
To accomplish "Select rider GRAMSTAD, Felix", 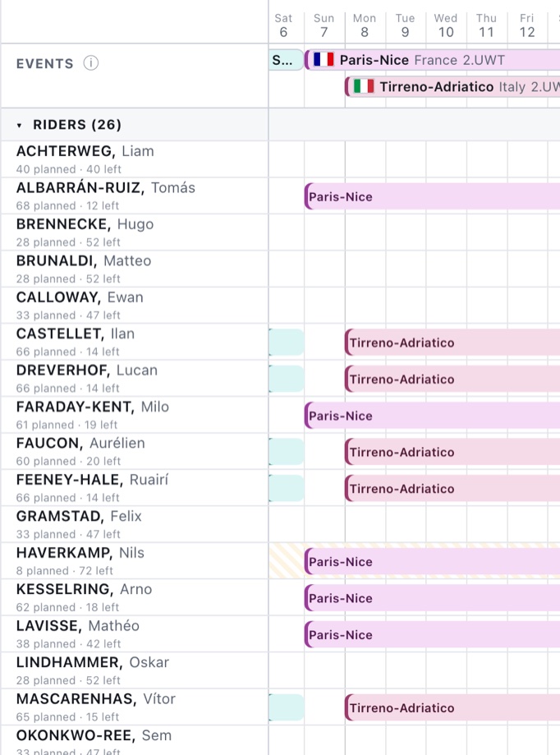I will click(x=134, y=525).
